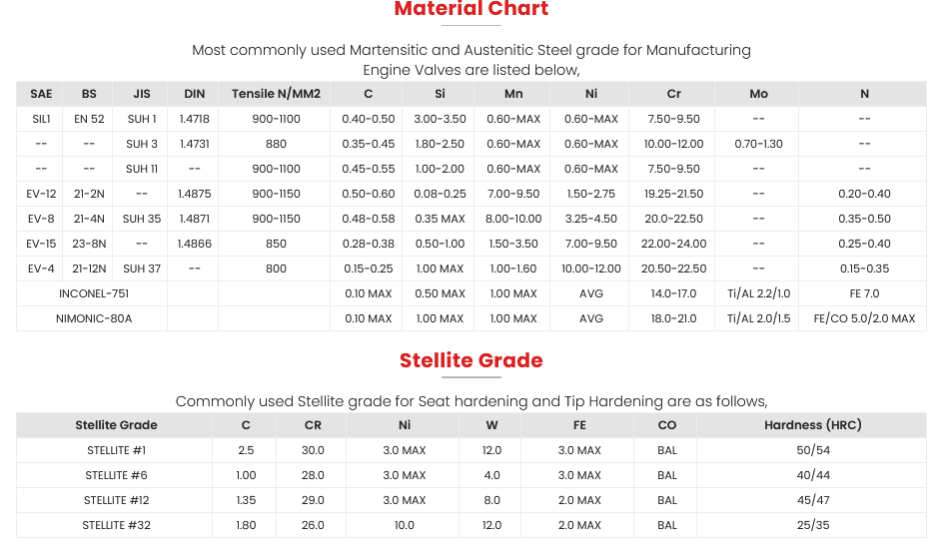Select the INCONEL-751 row label
The width and height of the screenshot is (935, 560).
[94, 293]
